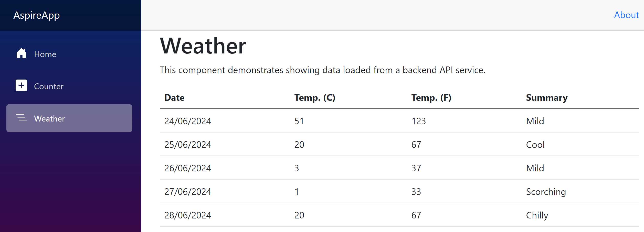Screen dimensions: 644x232
Task: Click the Temp. (F) column header
Action: click(x=431, y=97)
